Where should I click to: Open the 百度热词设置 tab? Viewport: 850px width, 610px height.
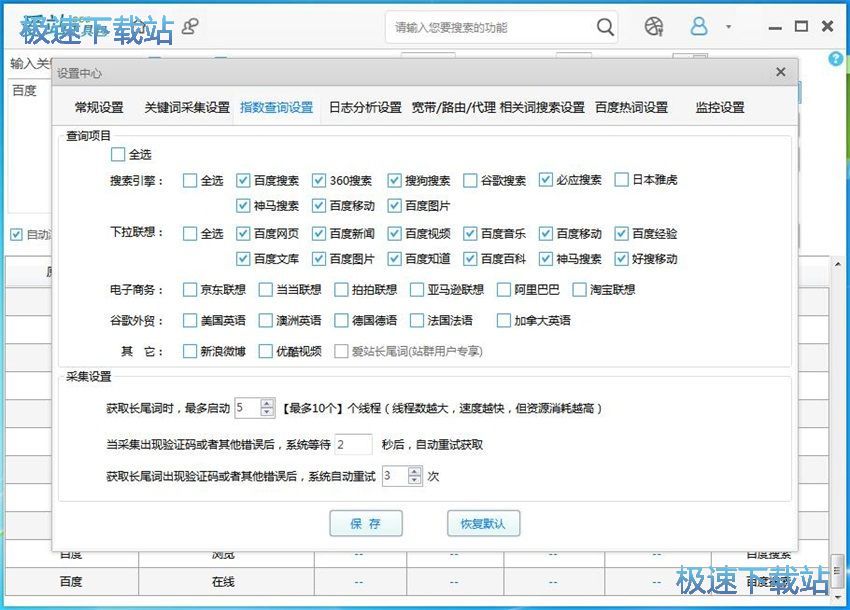pyautogui.click(x=632, y=107)
